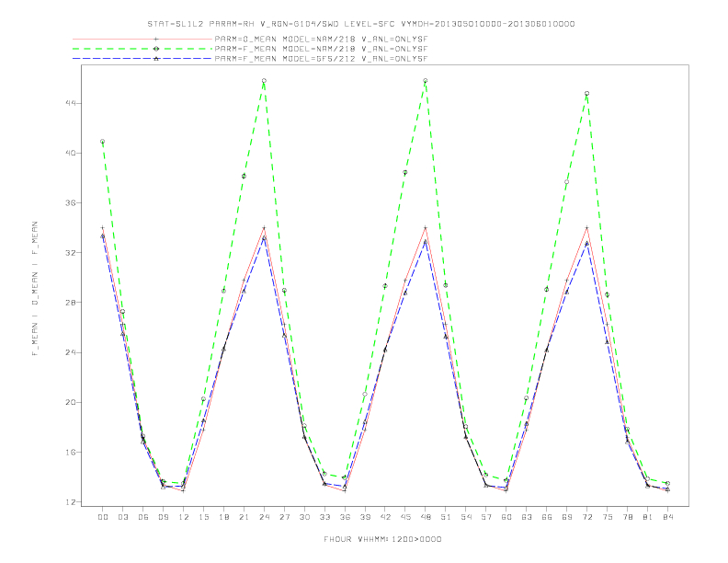This screenshot has height=563, width=728.
Task: Click x-axis tick label 84
Action: click(667, 517)
